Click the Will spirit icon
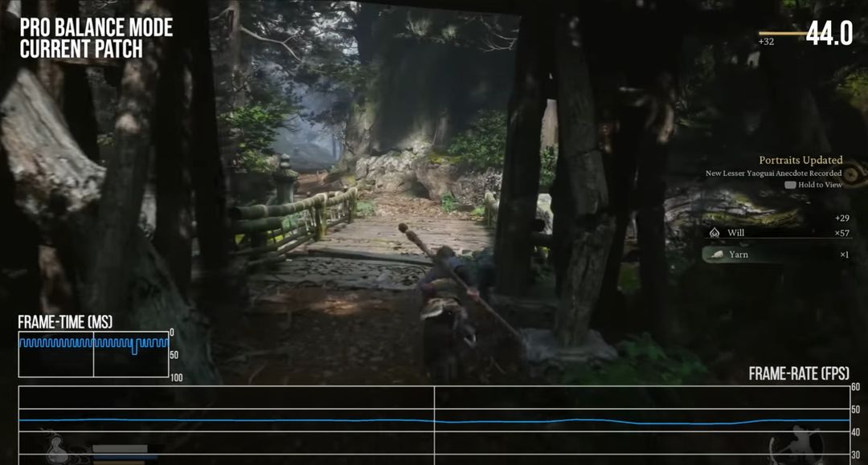Screen dimensions: 868x465 [714, 233]
